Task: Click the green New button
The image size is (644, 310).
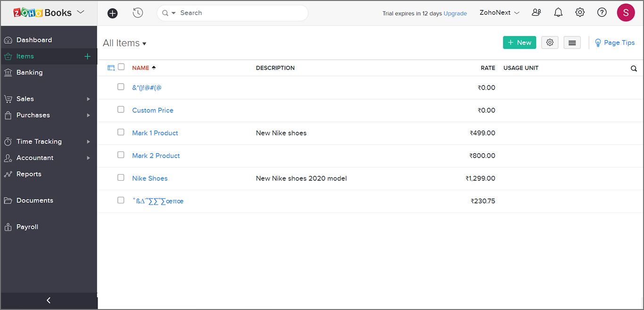Action: pos(519,42)
